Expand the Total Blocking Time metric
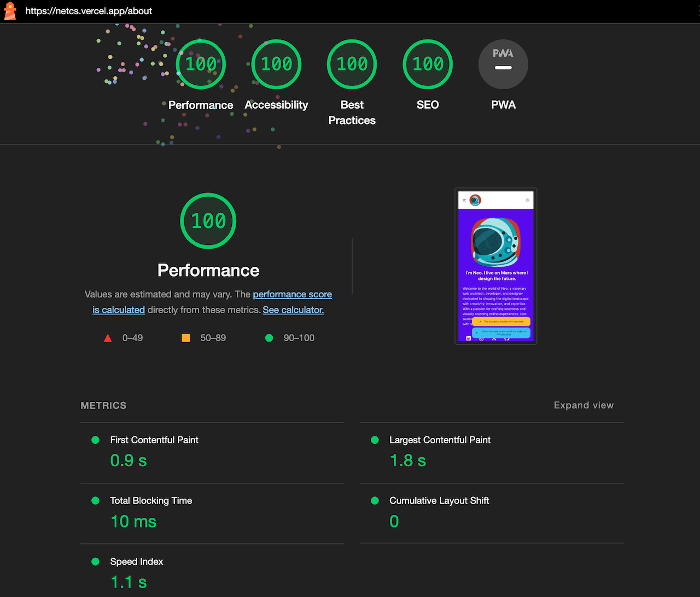Viewport: 700px width, 597px height. click(151, 501)
